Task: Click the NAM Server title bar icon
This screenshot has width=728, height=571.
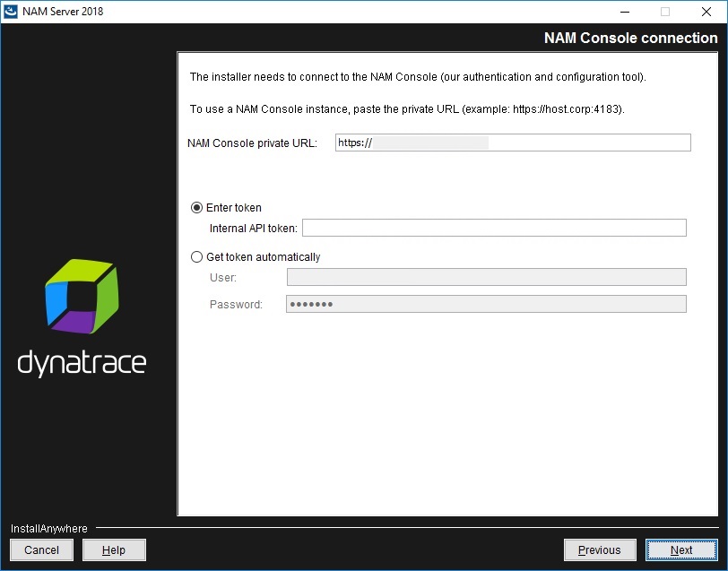Action: (10, 12)
